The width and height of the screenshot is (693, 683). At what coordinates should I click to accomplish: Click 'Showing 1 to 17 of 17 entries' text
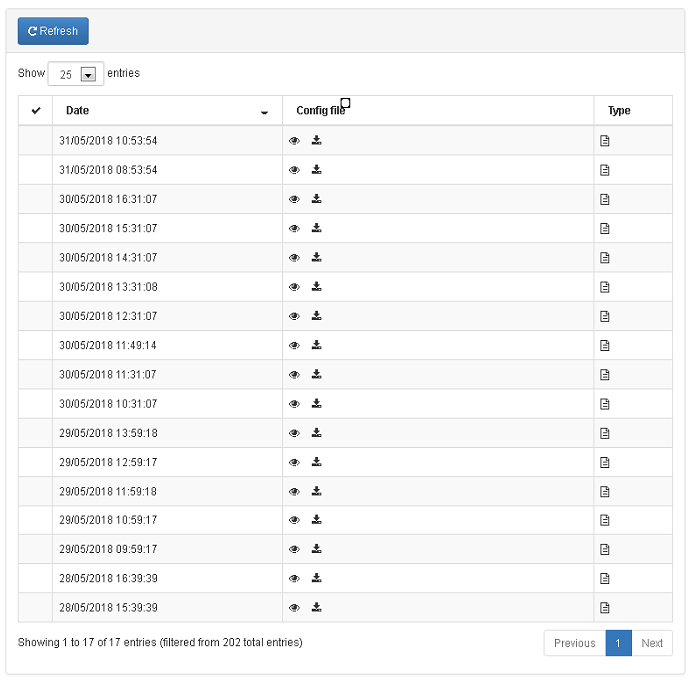[87, 642]
